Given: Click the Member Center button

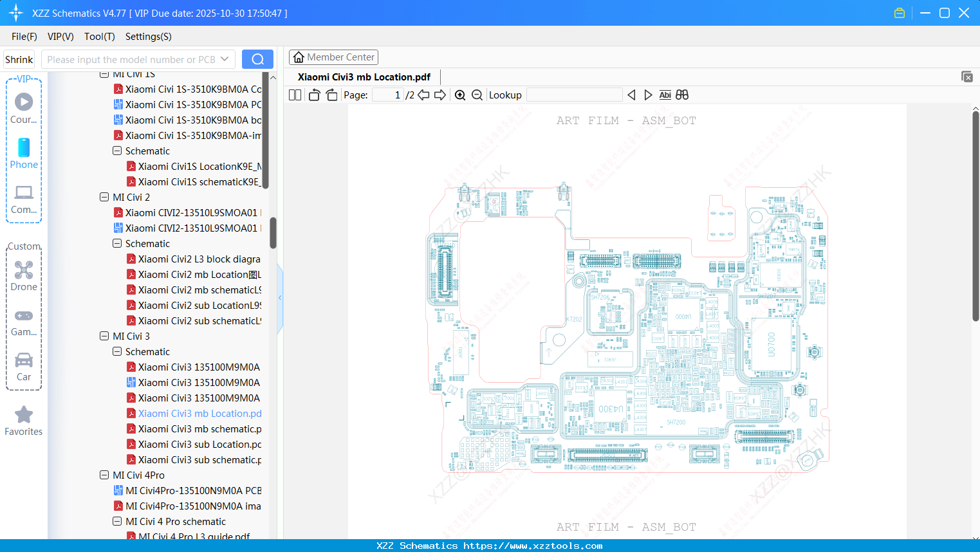Looking at the screenshot, I should (333, 57).
